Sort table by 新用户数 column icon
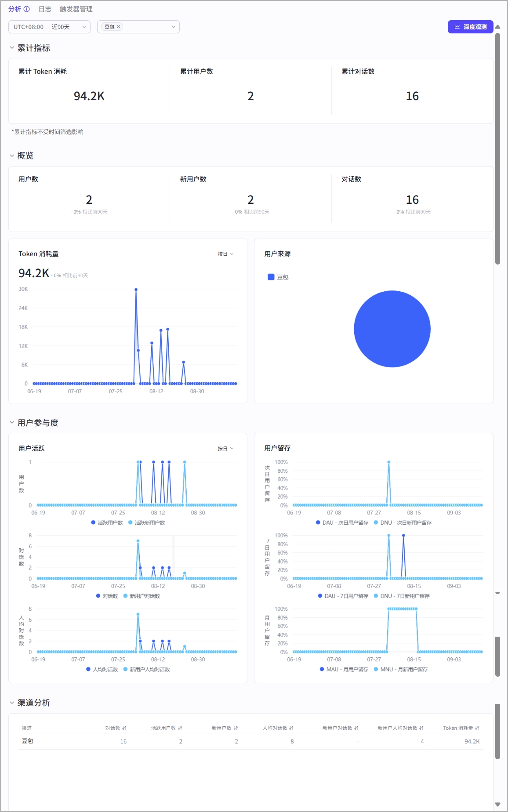508x812 pixels. coord(236,728)
